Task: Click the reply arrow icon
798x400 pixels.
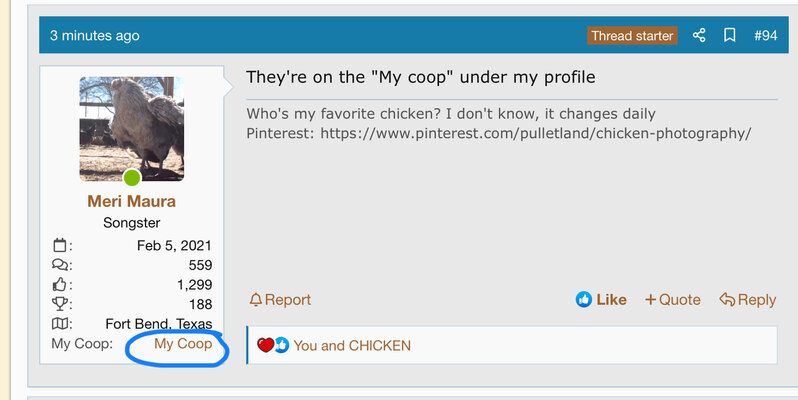Action: click(727, 300)
